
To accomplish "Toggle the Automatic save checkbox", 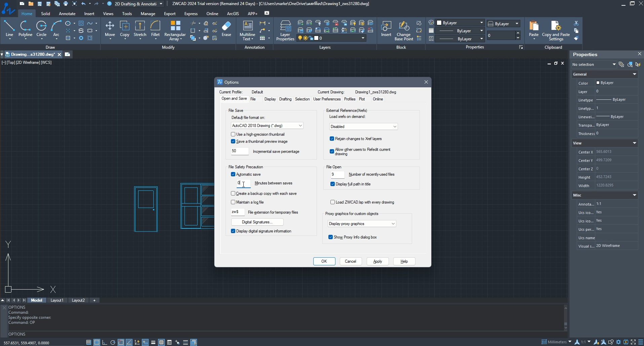I will pos(233,174).
